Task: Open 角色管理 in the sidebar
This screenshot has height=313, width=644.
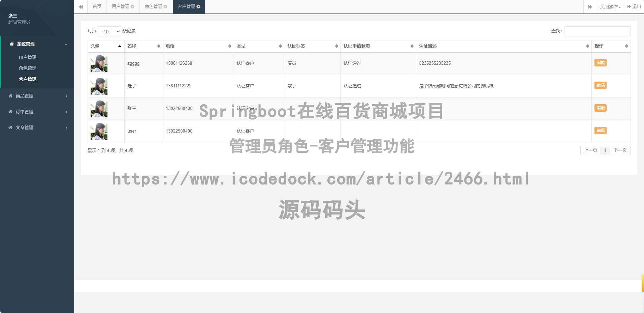Action: coord(28,68)
